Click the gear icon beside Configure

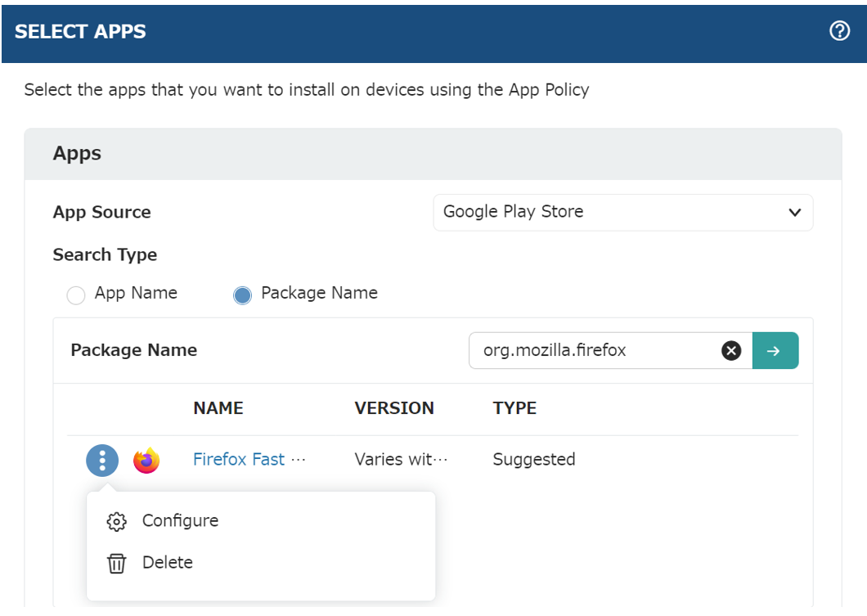(x=117, y=521)
